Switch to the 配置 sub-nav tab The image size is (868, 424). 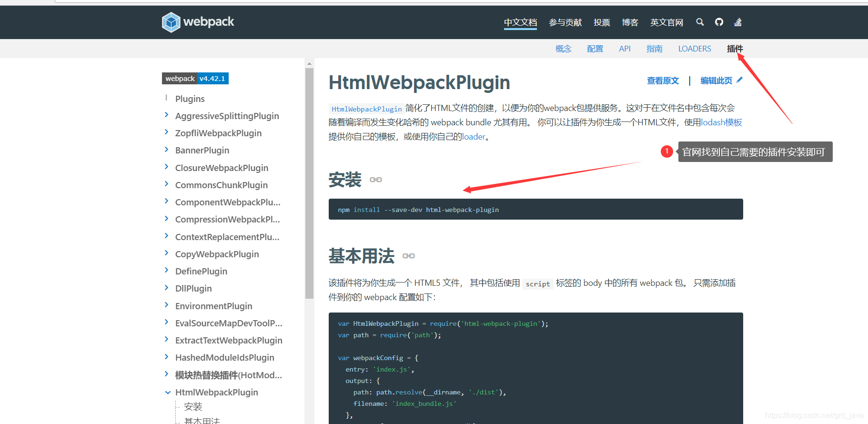tap(595, 49)
